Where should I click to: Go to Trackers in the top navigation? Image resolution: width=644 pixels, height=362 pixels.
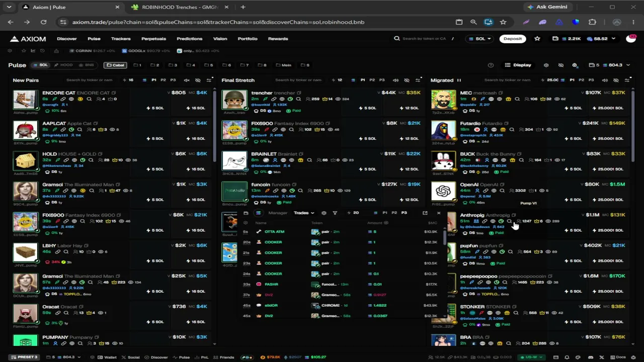coord(121,39)
